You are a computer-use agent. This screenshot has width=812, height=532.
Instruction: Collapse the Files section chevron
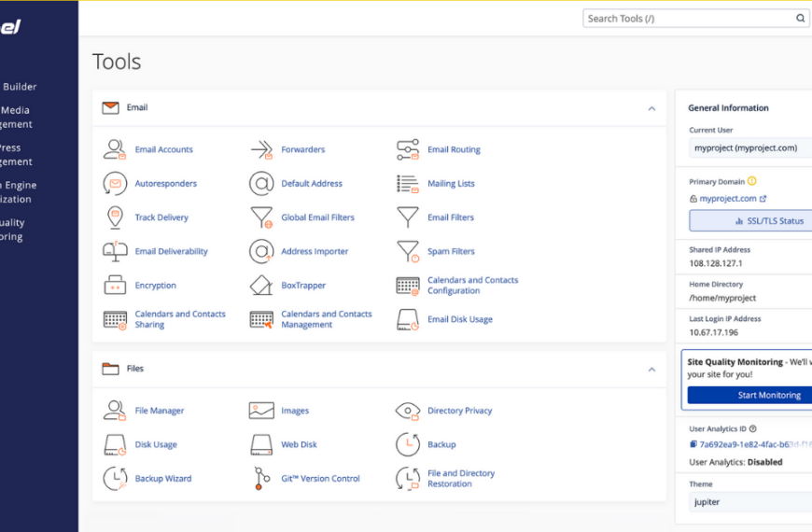pos(652,370)
